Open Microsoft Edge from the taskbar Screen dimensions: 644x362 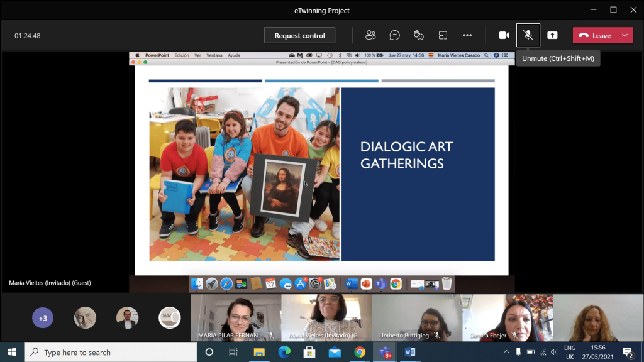(x=283, y=352)
